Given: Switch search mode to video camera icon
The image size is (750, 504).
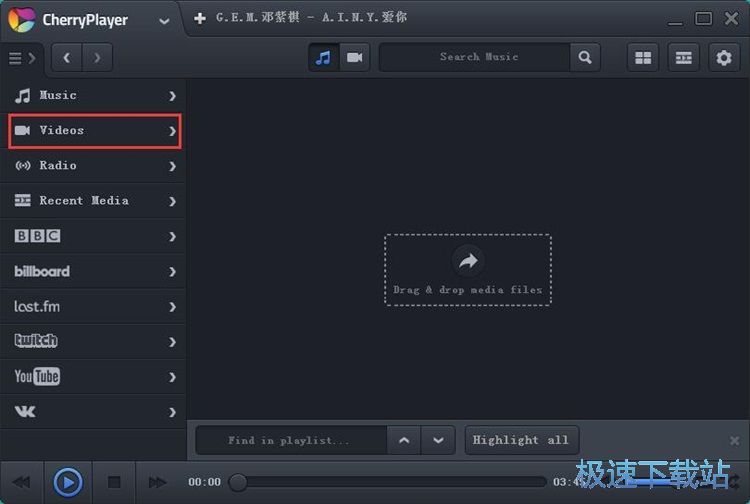Looking at the screenshot, I should 354,58.
